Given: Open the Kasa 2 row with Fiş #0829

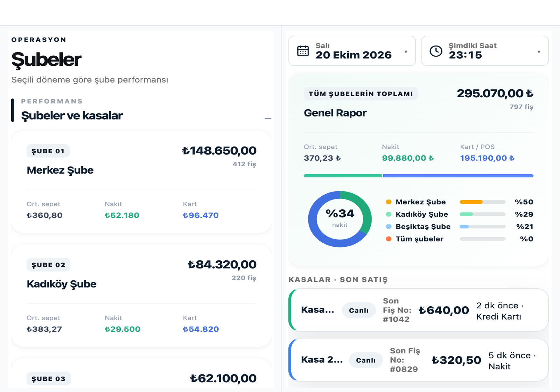Looking at the screenshot, I should [419, 360].
